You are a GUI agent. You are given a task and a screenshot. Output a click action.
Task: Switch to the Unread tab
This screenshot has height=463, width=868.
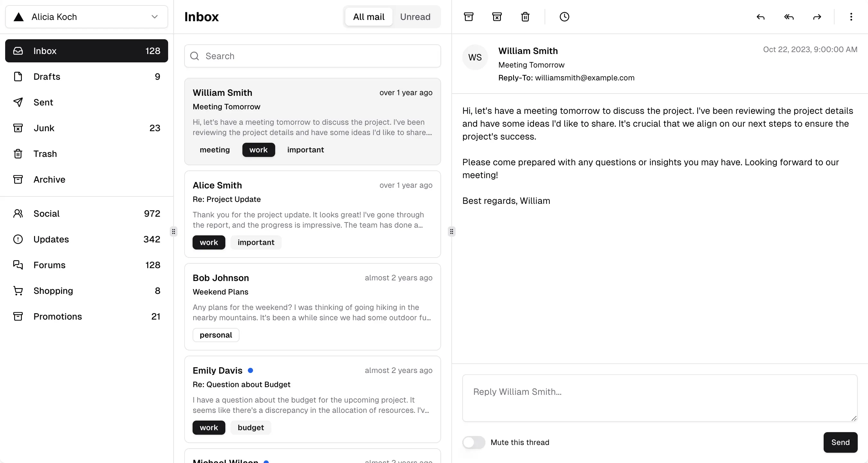click(415, 17)
